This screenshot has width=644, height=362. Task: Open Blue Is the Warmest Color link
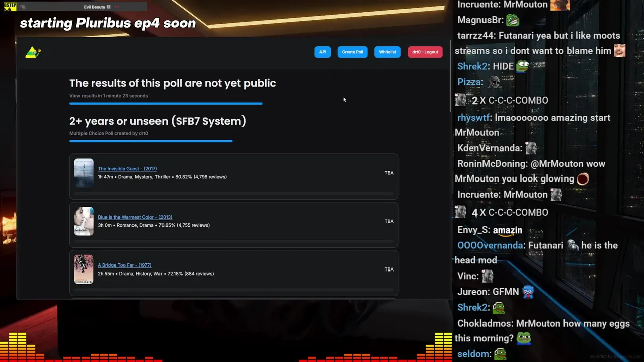[x=135, y=217]
